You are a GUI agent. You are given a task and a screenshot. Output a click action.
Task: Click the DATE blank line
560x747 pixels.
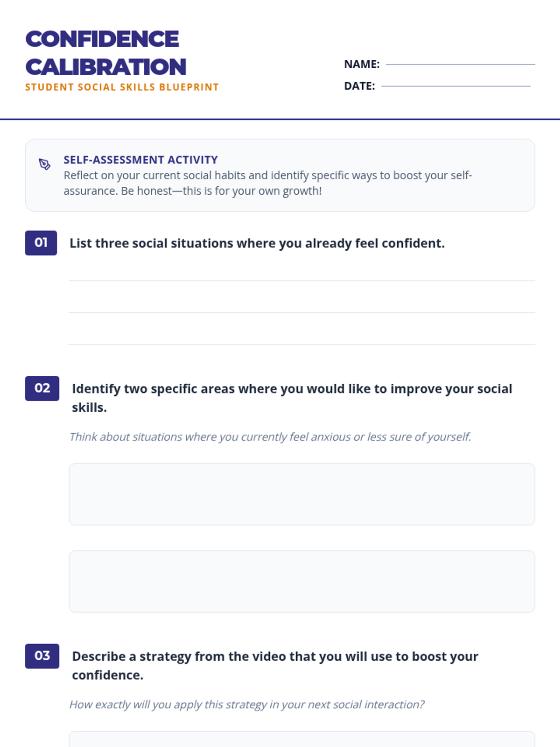(456, 86)
